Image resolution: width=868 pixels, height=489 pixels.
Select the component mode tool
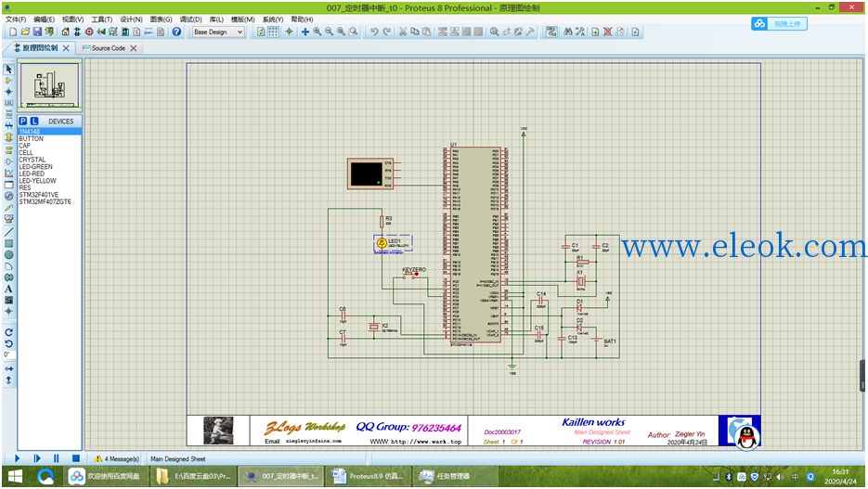[9, 80]
